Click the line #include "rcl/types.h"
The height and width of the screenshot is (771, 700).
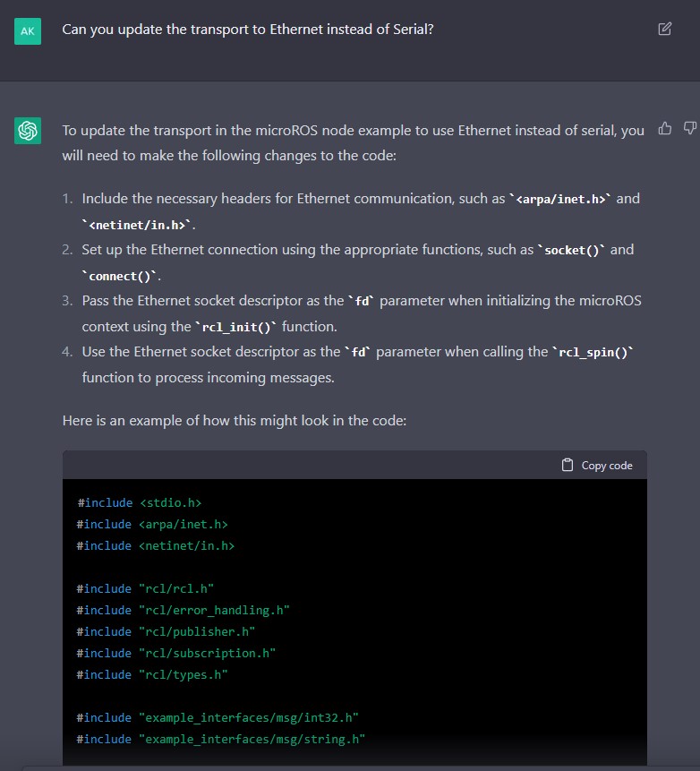pyautogui.click(x=152, y=674)
